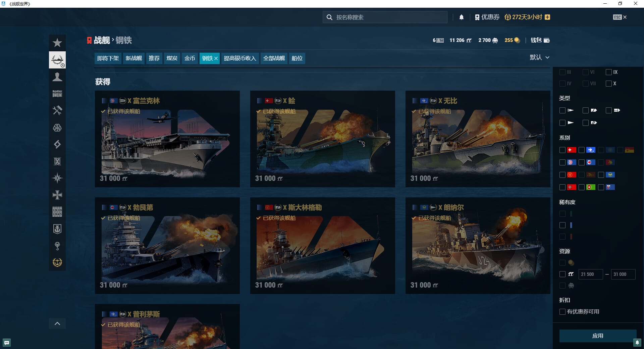Open the commander silhouette sidebar icon
Image resolution: width=644 pixels, height=349 pixels.
click(57, 77)
